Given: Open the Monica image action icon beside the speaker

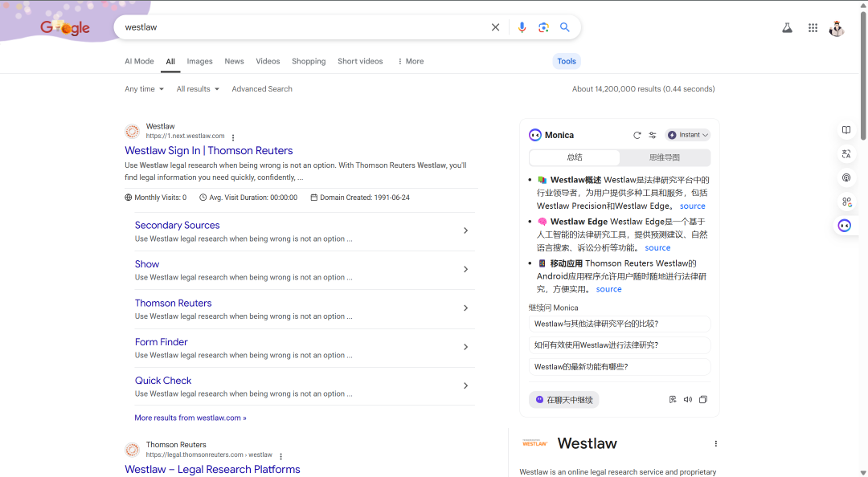Looking at the screenshot, I should coord(673,400).
